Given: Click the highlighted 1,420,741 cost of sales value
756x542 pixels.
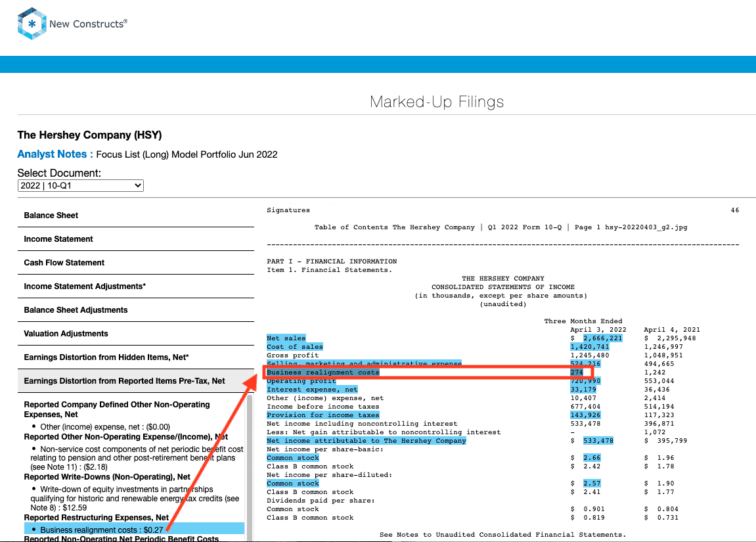Looking at the screenshot, I should tap(590, 347).
